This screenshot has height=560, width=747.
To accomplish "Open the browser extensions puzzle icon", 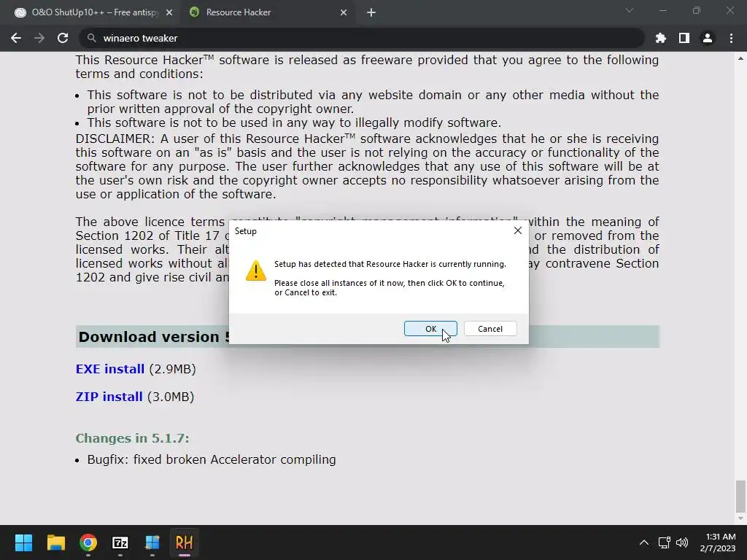I will (x=661, y=38).
